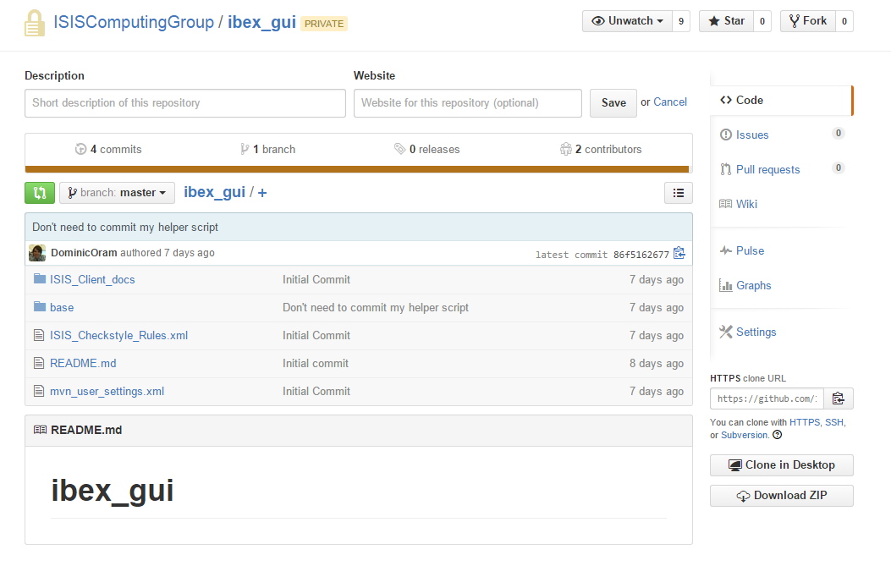This screenshot has width=891, height=588.
Task: Open Initial commit message for README.md row
Action: (x=316, y=363)
